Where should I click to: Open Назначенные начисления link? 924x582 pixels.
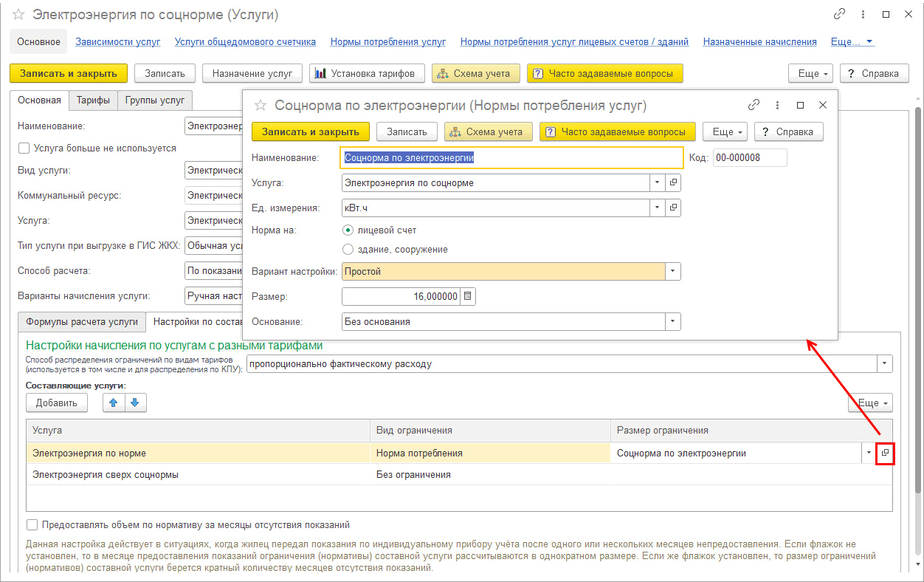point(759,42)
